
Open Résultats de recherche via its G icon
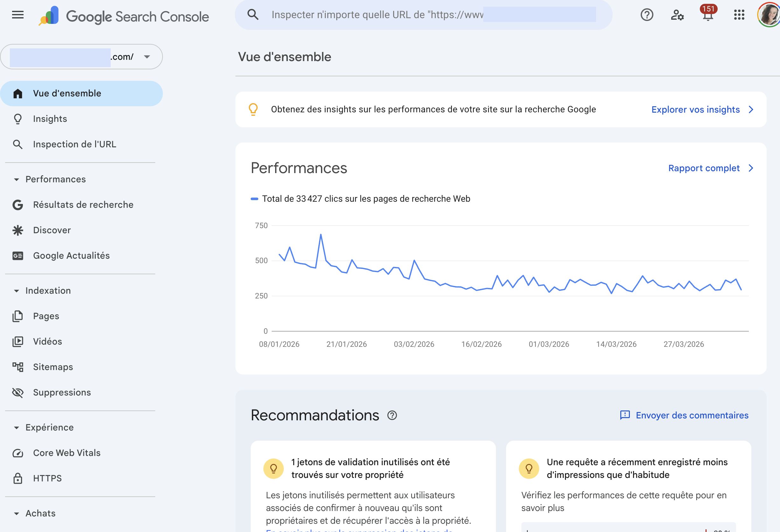(x=18, y=204)
